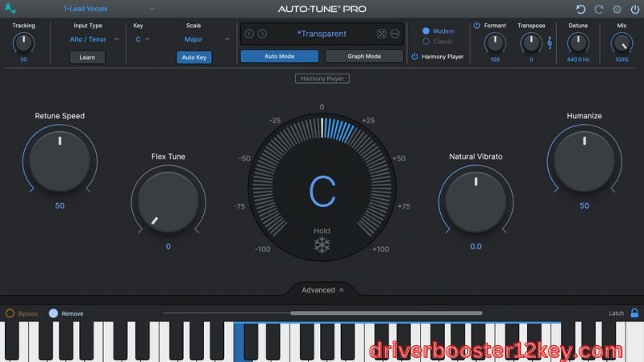Click the Natural Vibrato value 0.0
The width and height of the screenshot is (644, 362).
click(x=476, y=246)
